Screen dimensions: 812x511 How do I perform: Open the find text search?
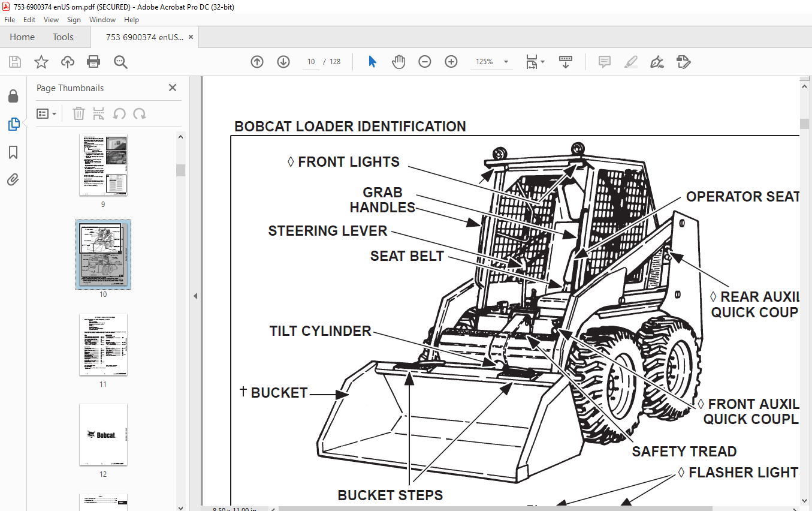[x=120, y=62]
